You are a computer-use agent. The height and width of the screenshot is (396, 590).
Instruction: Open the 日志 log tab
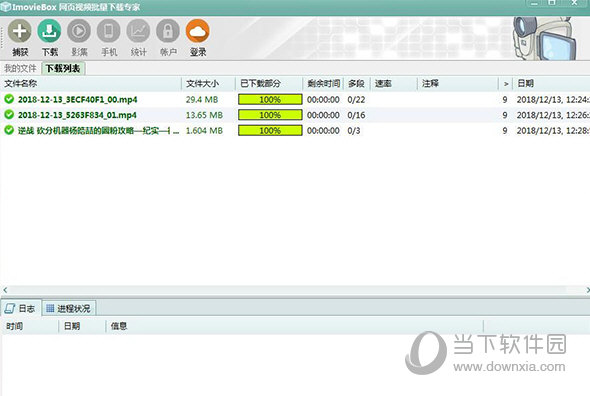[x=20, y=309]
